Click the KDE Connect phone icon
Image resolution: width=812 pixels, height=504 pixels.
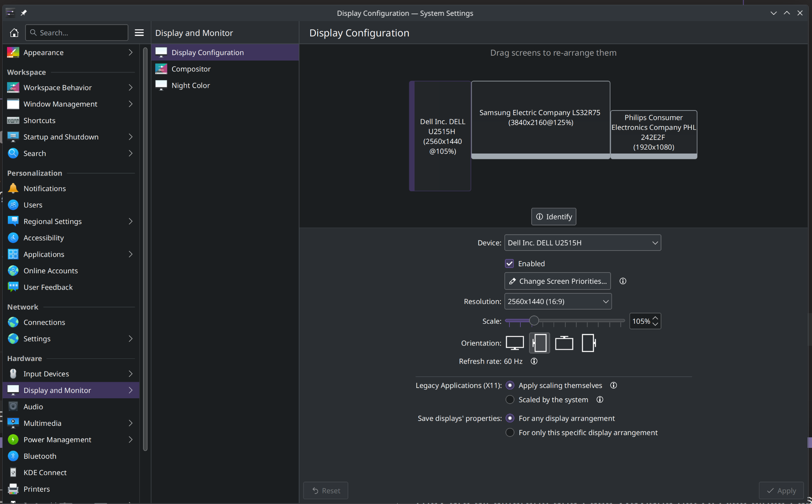[x=13, y=472]
